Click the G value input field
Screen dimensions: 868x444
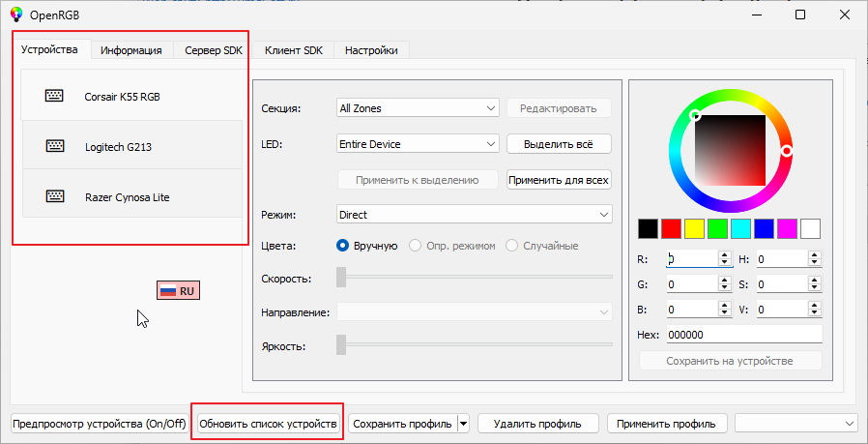[692, 284]
